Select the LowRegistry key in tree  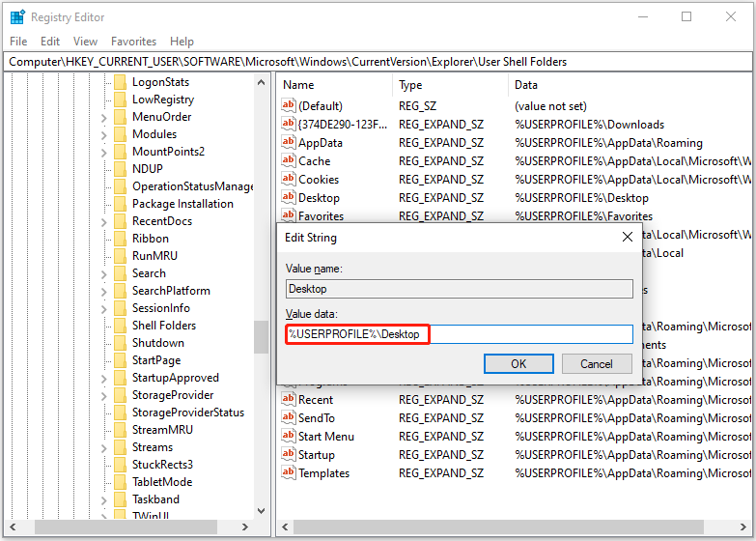tap(163, 100)
